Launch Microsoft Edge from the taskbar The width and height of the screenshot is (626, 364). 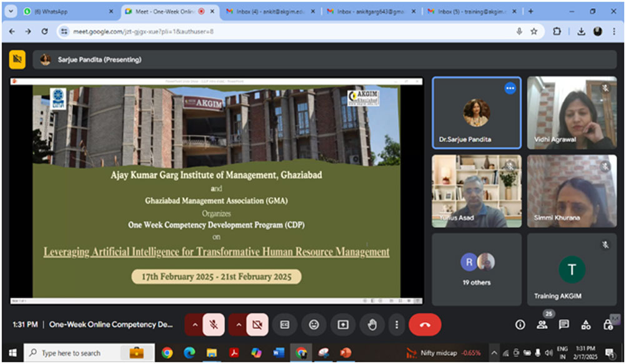pos(189,353)
